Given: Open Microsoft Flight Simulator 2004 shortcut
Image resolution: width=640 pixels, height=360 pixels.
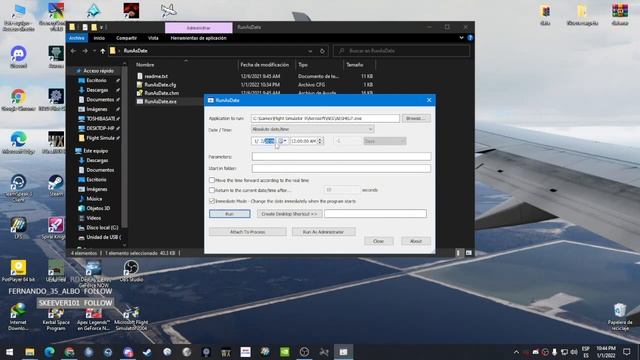Looking at the screenshot, I should [x=131, y=318].
